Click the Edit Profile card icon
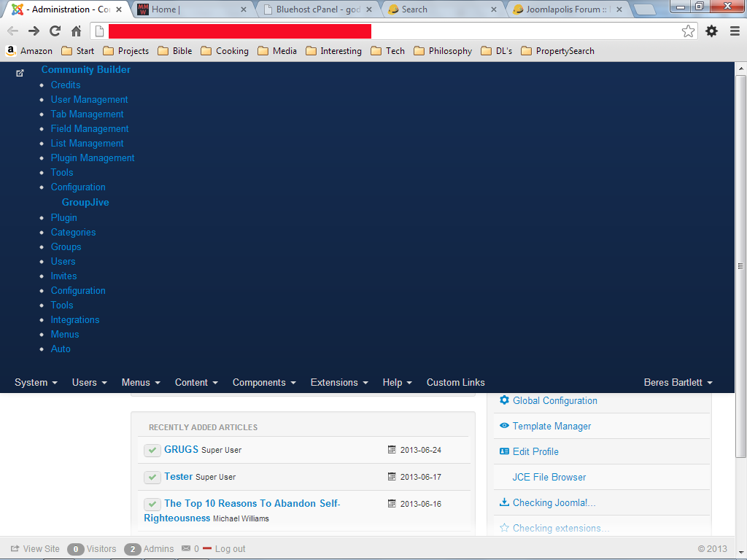The height and width of the screenshot is (560, 747). [504, 451]
